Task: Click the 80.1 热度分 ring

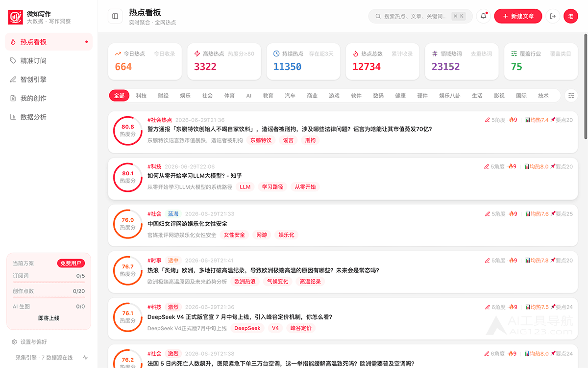Action: (x=128, y=177)
